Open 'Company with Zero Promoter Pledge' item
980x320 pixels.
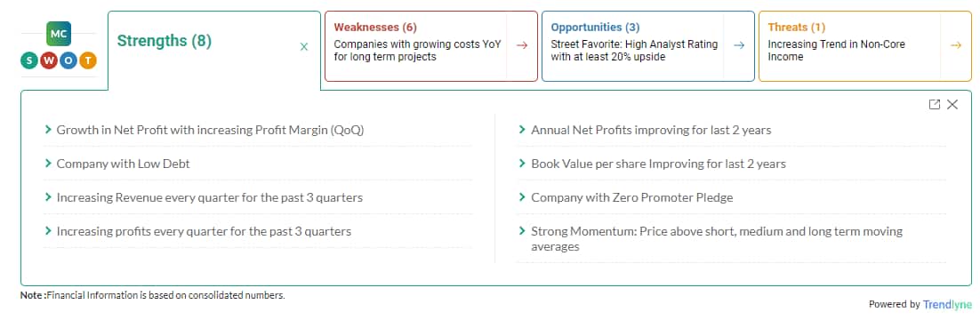(x=632, y=197)
